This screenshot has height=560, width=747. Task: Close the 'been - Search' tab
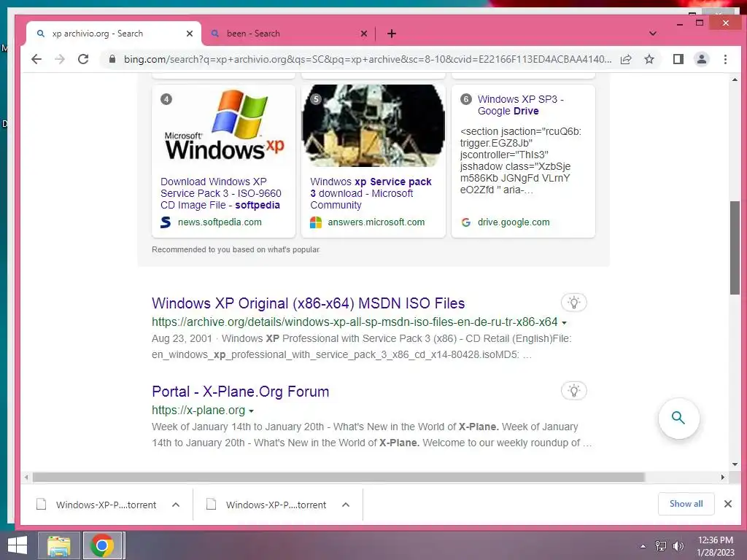[364, 34]
